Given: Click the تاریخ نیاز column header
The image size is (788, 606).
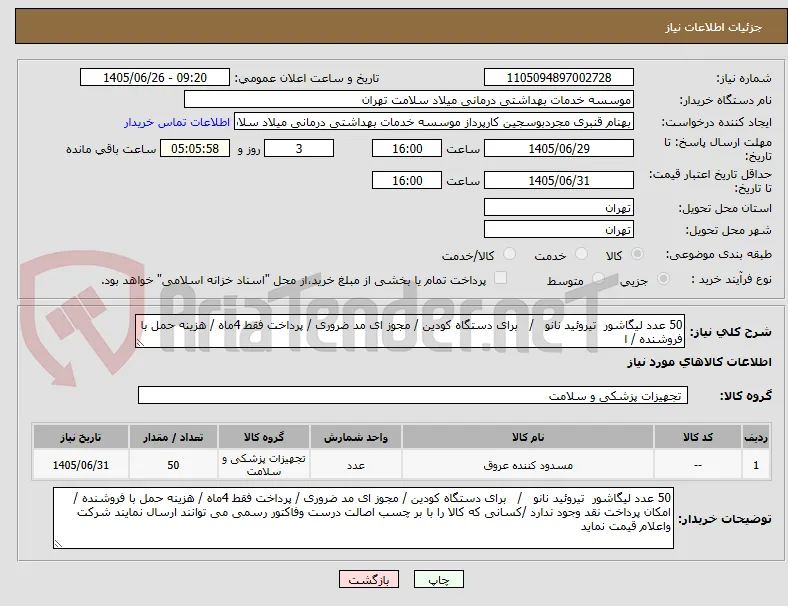Looking at the screenshot, I should pos(81,437).
